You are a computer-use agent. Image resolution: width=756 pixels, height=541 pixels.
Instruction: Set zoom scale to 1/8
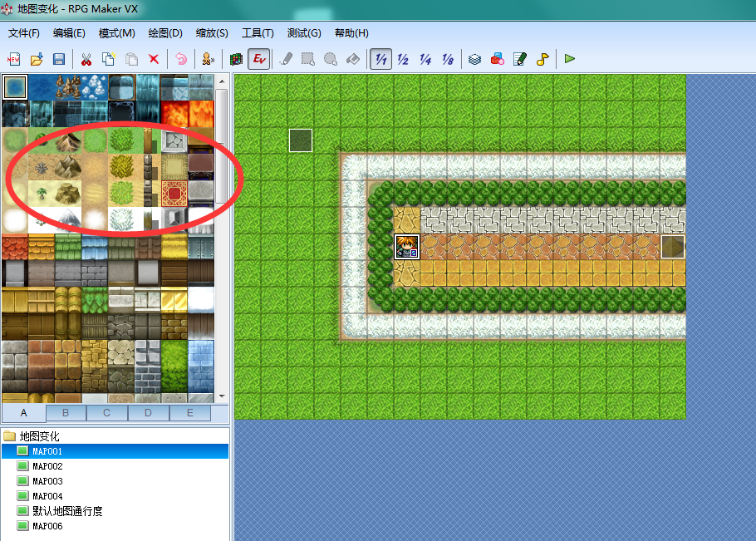coord(448,59)
